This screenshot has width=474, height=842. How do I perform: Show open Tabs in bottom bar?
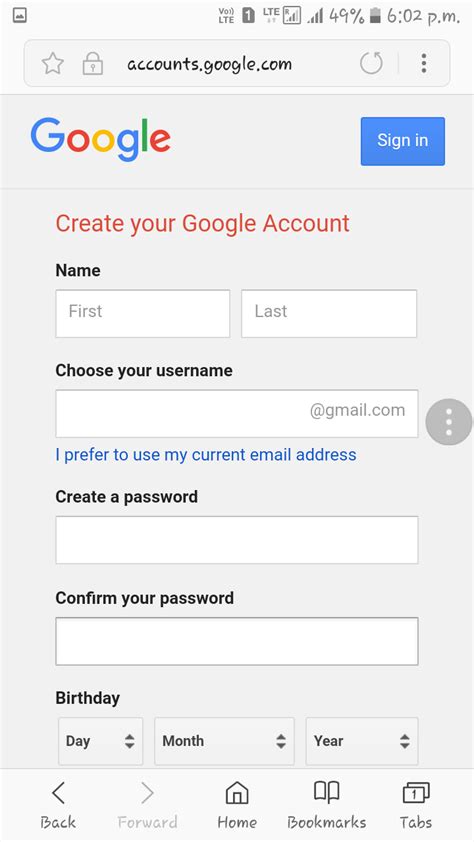(x=415, y=805)
